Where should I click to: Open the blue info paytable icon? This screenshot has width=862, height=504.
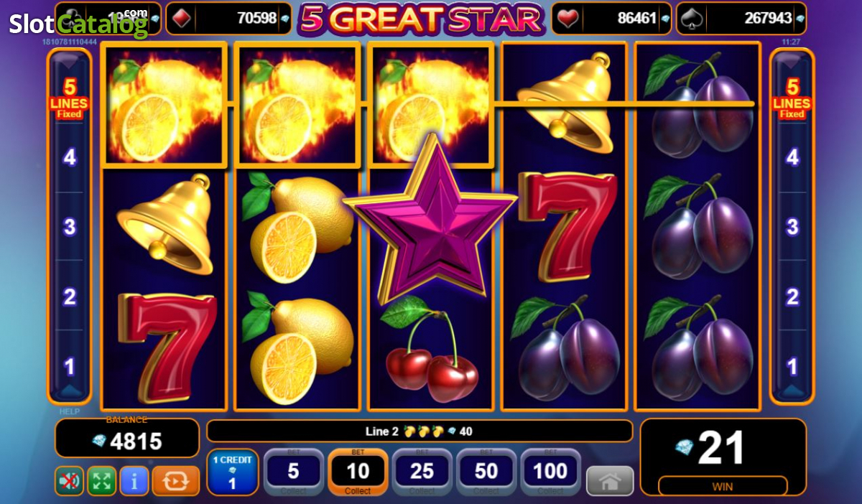coord(134,481)
